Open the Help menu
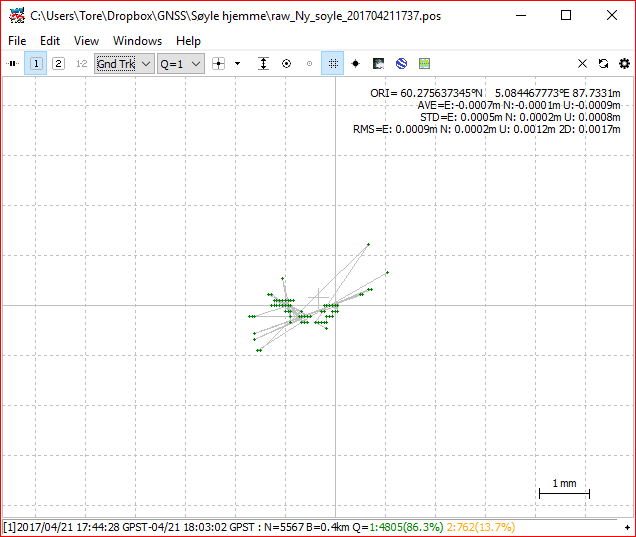 pyautogui.click(x=188, y=41)
